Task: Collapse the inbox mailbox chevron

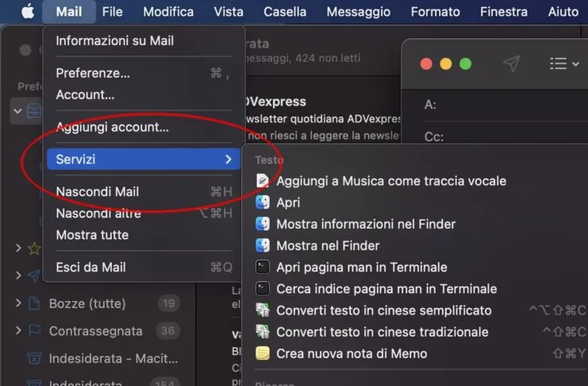Action: point(17,111)
